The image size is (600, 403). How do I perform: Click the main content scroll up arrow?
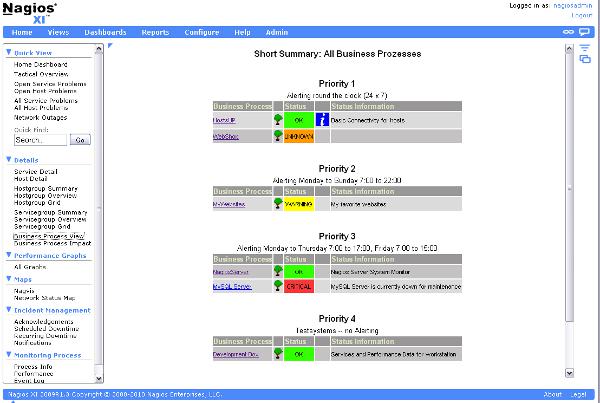[x=569, y=49]
